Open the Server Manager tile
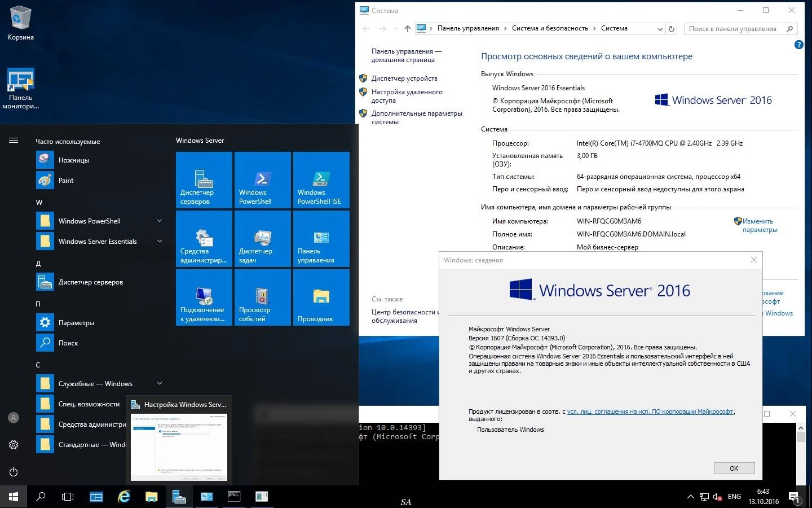Image resolution: width=812 pixels, height=508 pixels. tap(204, 180)
